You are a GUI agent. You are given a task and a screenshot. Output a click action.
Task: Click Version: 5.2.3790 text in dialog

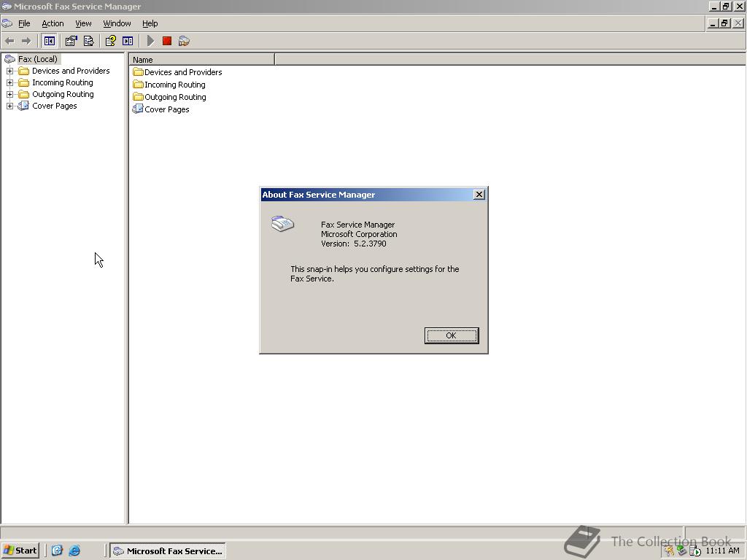coord(354,244)
